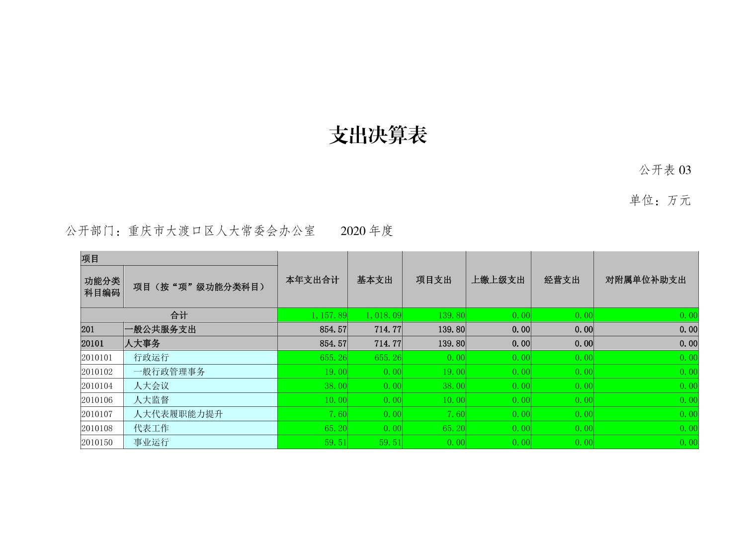
Task: Select the 基本支出 column header
Action: [375, 280]
